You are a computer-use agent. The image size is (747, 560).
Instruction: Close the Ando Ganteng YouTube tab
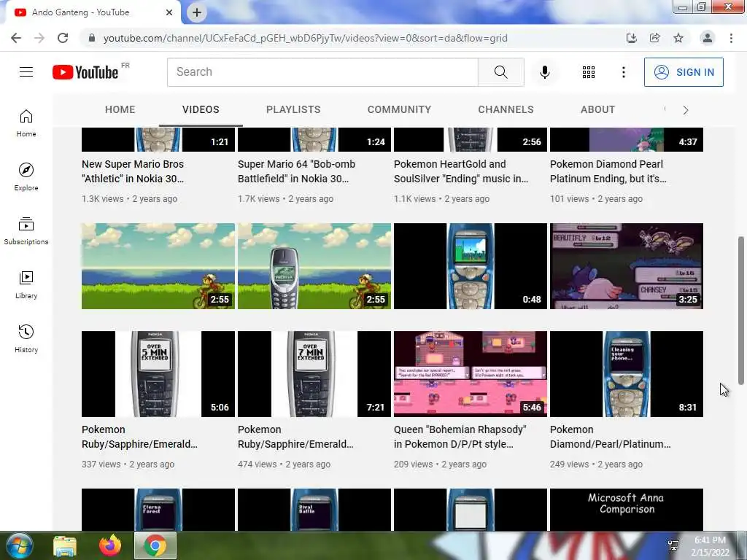tap(169, 12)
